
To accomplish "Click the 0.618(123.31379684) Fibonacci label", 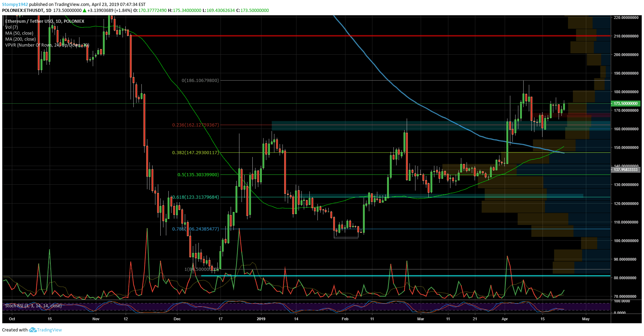I will click(196, 197).
